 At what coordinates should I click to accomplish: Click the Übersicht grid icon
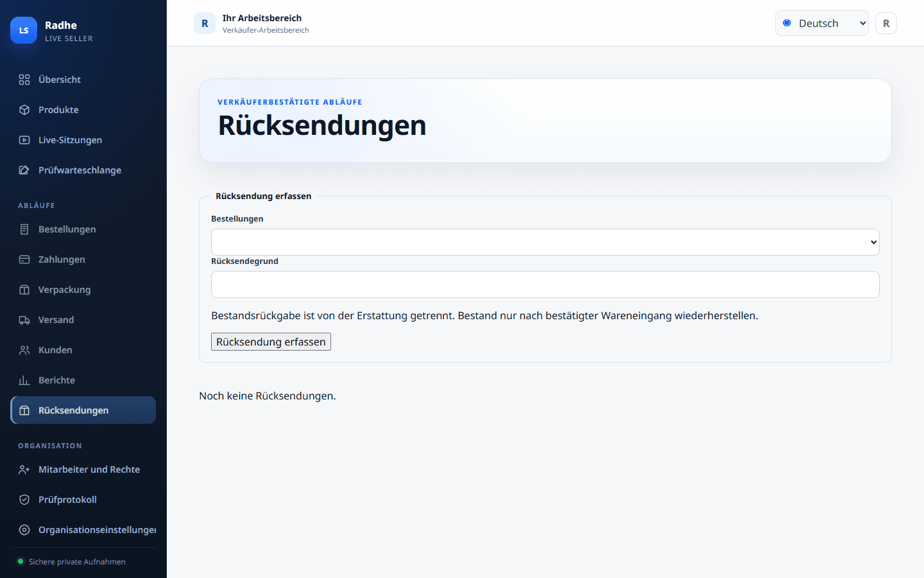24,80
